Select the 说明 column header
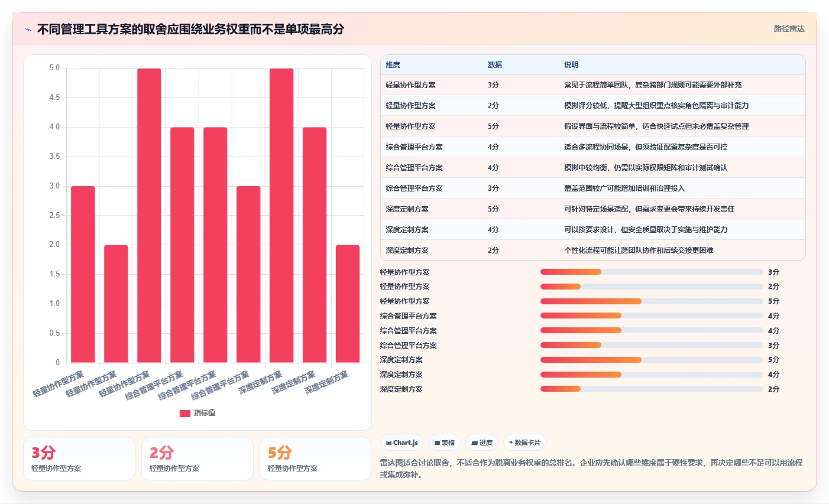Image resolution: width=829 pixels, height=504 pixels. tap(571, 65)
